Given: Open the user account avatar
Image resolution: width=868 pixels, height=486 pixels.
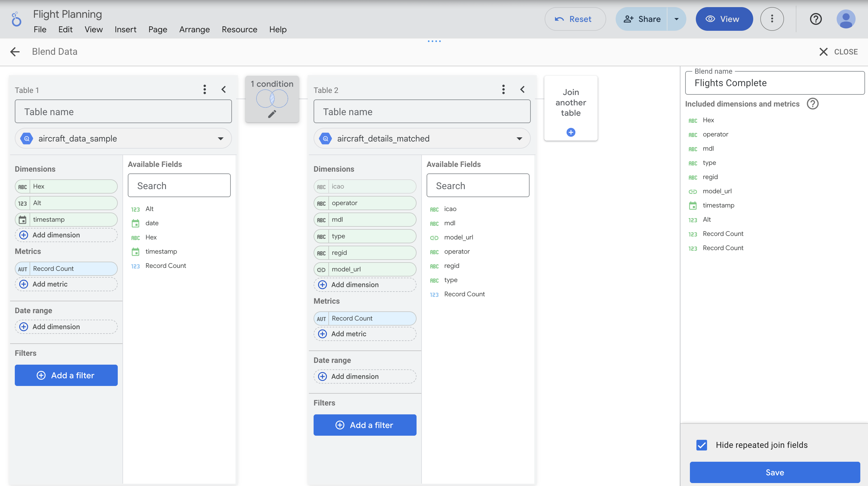Looking at the screenshot, I should (x=846, y=19).
